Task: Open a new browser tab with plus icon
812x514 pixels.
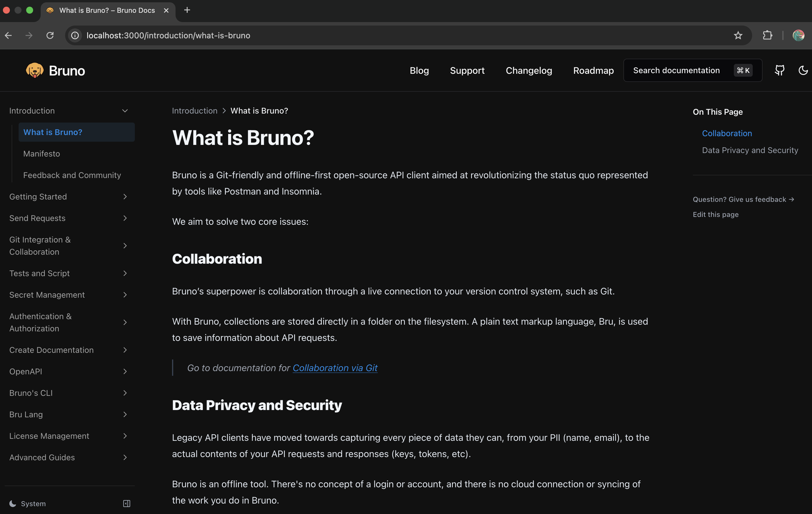Action: [x=187, y=10]
